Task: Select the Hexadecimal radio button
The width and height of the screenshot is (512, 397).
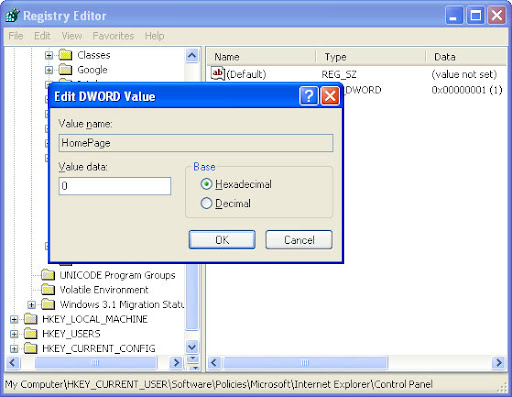Action: click(x=206, y=184)
